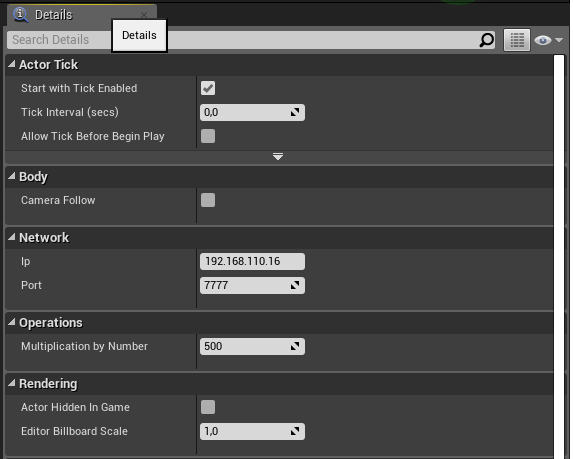This screenshot has width=573, height=459.
Task: Click the Port value field 7777
Action: 252,285
